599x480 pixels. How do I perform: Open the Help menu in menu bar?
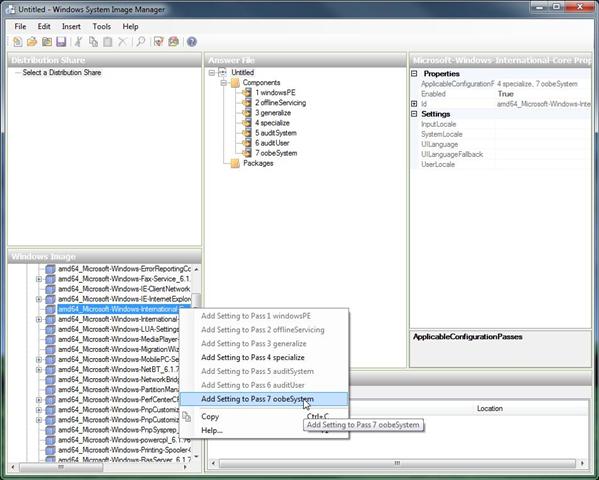(x=130, y=26)
